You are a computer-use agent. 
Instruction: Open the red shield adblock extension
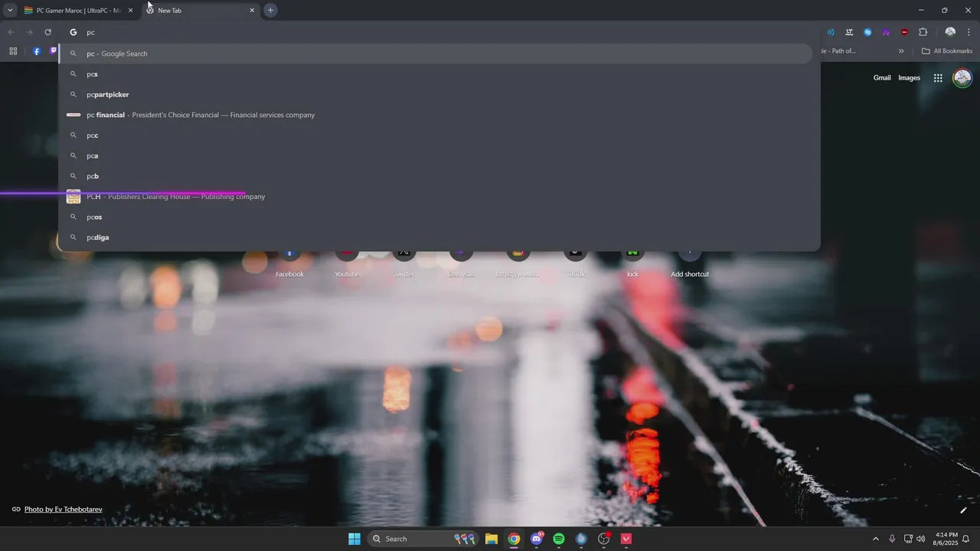tap(904, 32)
